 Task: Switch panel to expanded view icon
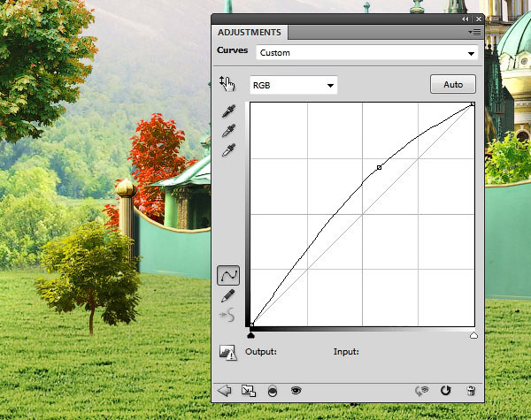click(x=249, y=391)
